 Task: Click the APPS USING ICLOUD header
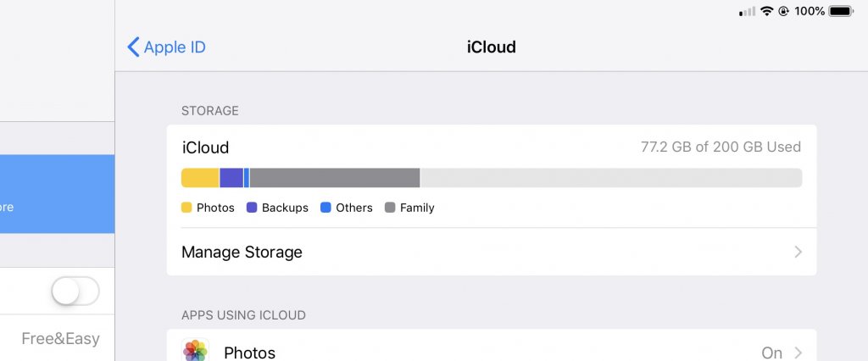coord(243,315)
